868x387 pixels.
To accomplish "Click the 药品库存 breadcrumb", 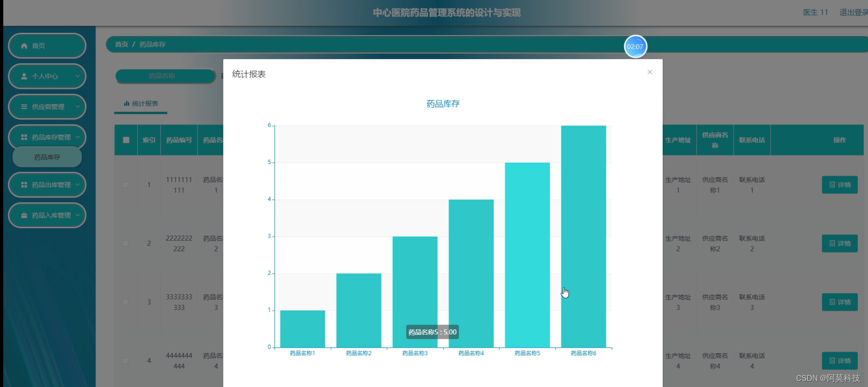I will [x=152, y=45].
